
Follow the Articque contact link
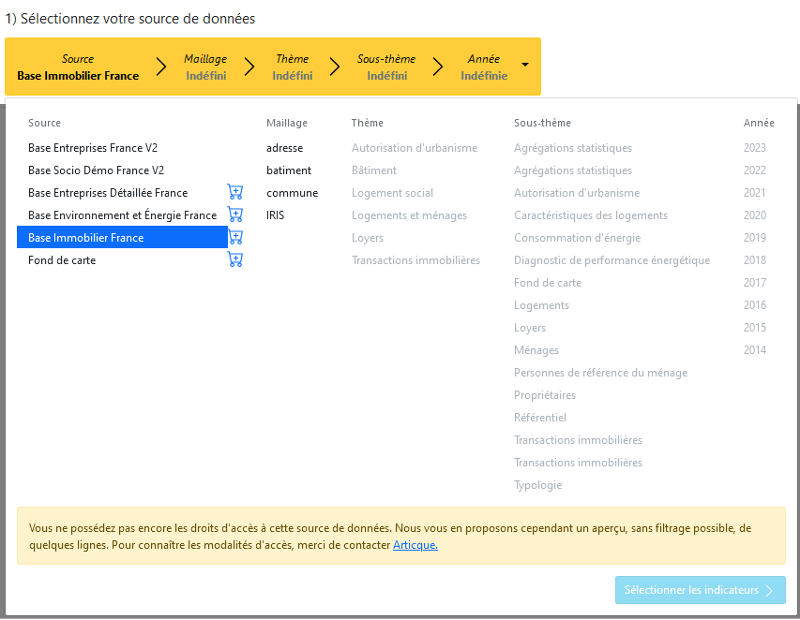tap(415, 545)
